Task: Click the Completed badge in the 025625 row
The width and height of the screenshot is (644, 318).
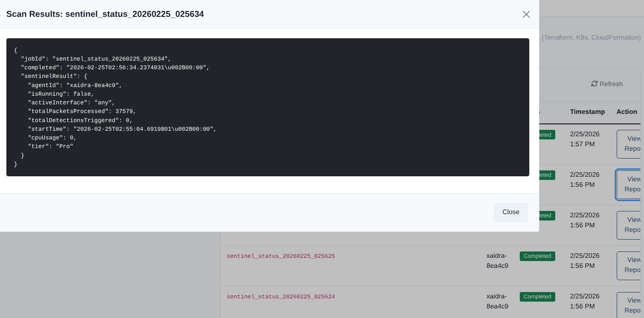Action: point(537,256)
